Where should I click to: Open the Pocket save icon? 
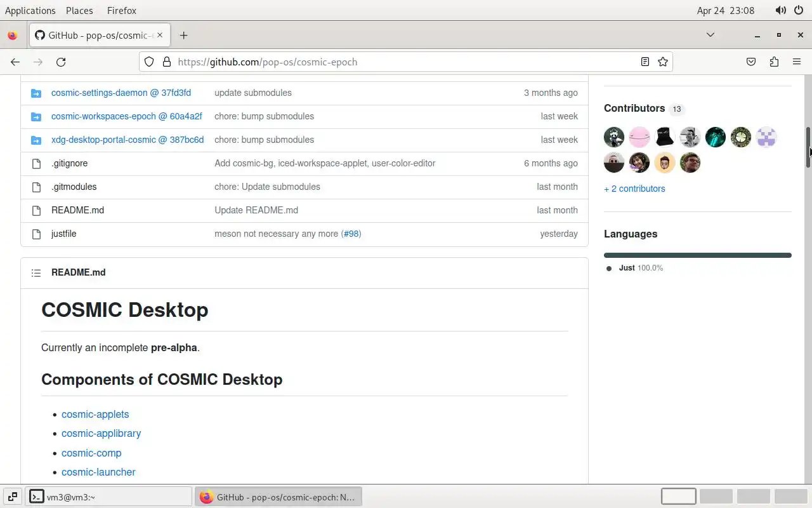click(x=751, y=62)
